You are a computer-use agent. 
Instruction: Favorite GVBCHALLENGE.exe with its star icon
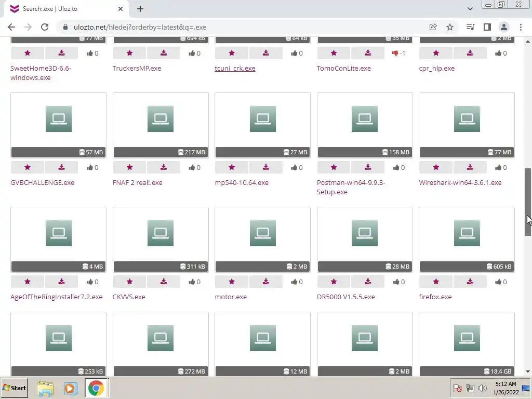[x=28, y=167]
